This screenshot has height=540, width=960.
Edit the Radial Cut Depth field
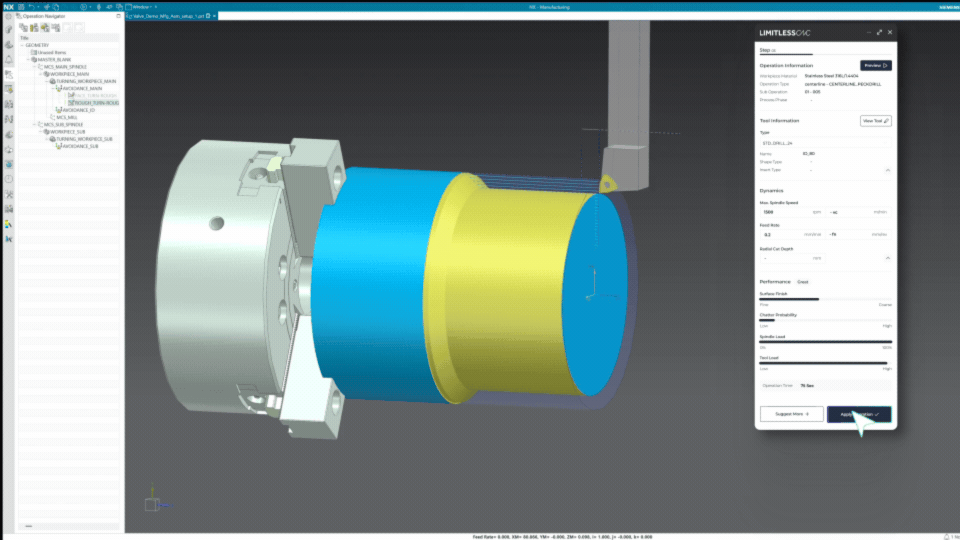click(x=791, y=258)
